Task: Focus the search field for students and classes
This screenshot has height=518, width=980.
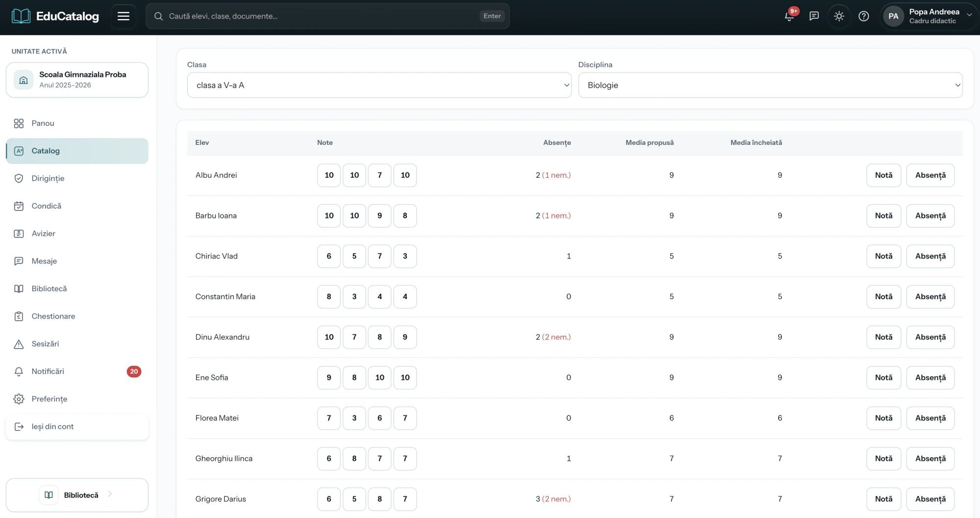Action: pyautogui.click(x=327, y=16)
